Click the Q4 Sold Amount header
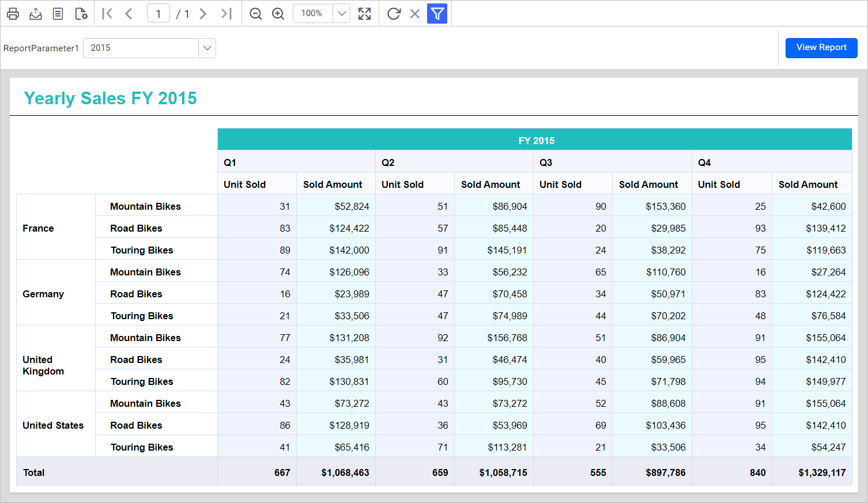Viewport: 868px width, 503px height. (812, 184)
